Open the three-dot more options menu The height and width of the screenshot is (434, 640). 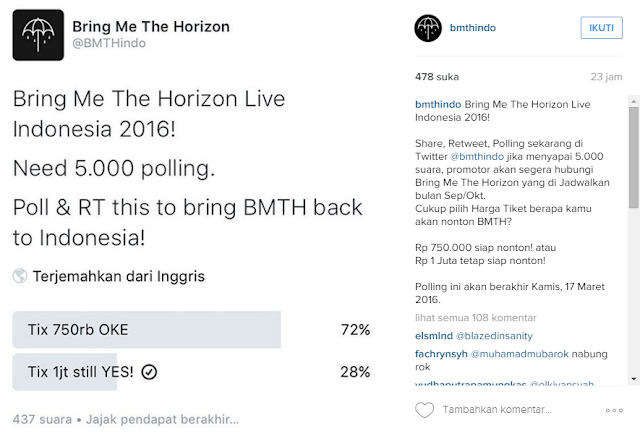[614, 410]
